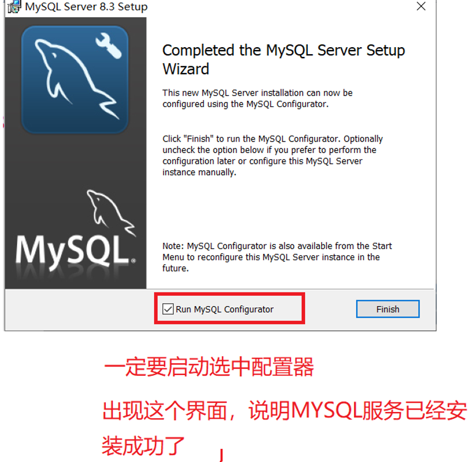Click the paragraph starting with Click "Finish"
This screenshot has width=476, height=462.
tap(273, 155)
